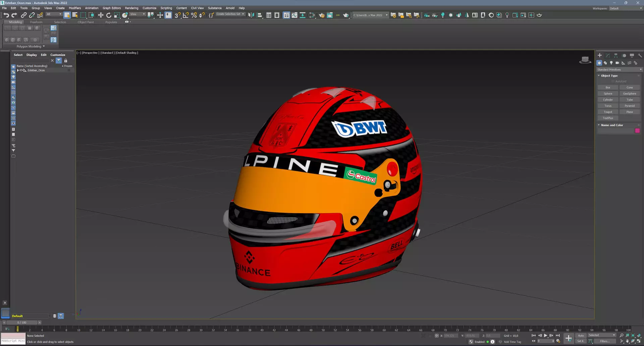
Task: Collapse the Object Type rollout
Action: pyautogui.click(x=609, y=76)
